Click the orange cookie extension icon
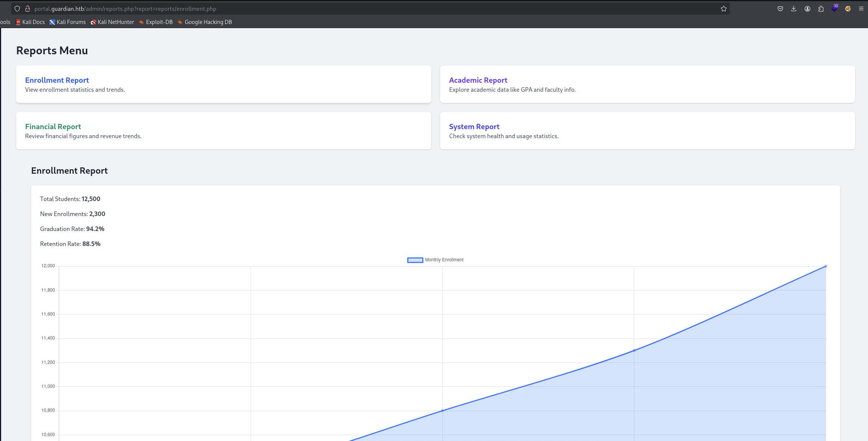This screenshot has width=868, height=441. 848,9
